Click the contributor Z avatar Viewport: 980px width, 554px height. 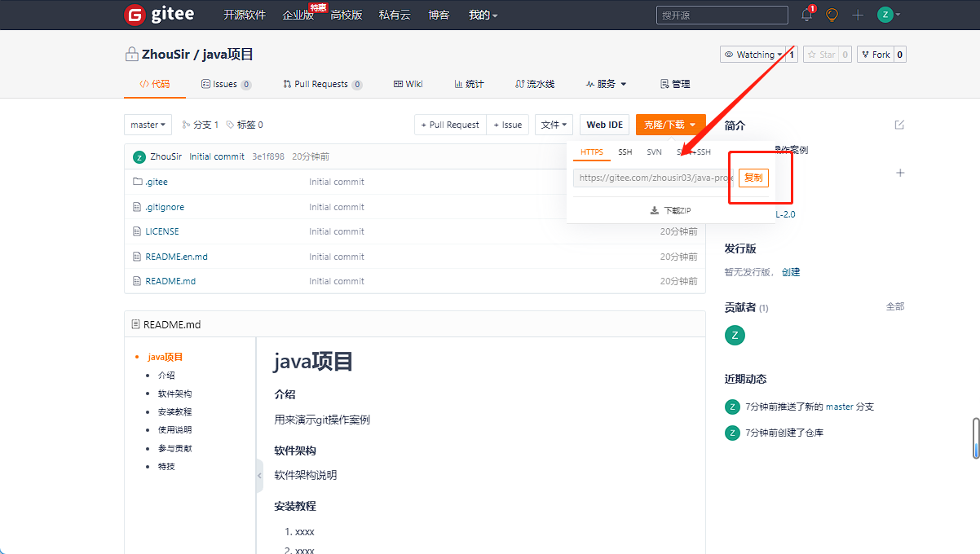tap(735, 335)
